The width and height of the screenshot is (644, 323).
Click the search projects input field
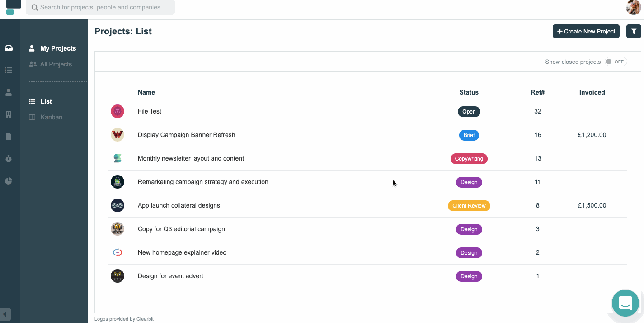100,7
